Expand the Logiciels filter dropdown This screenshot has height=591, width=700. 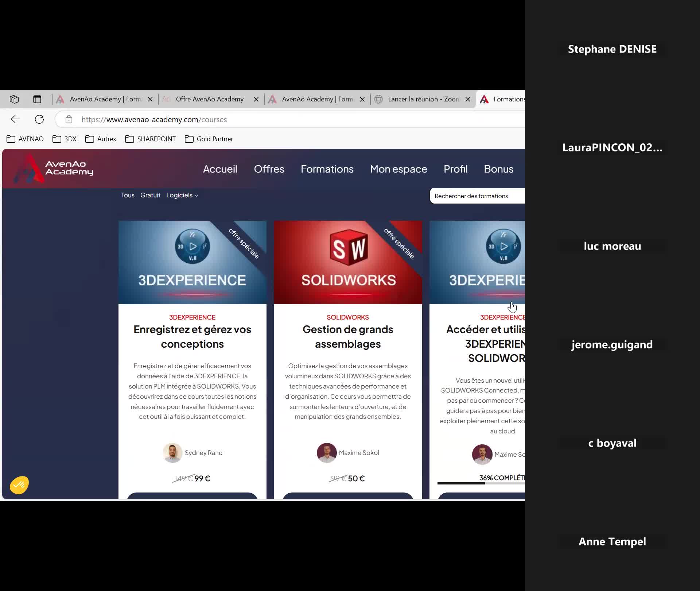click(182, 195)
